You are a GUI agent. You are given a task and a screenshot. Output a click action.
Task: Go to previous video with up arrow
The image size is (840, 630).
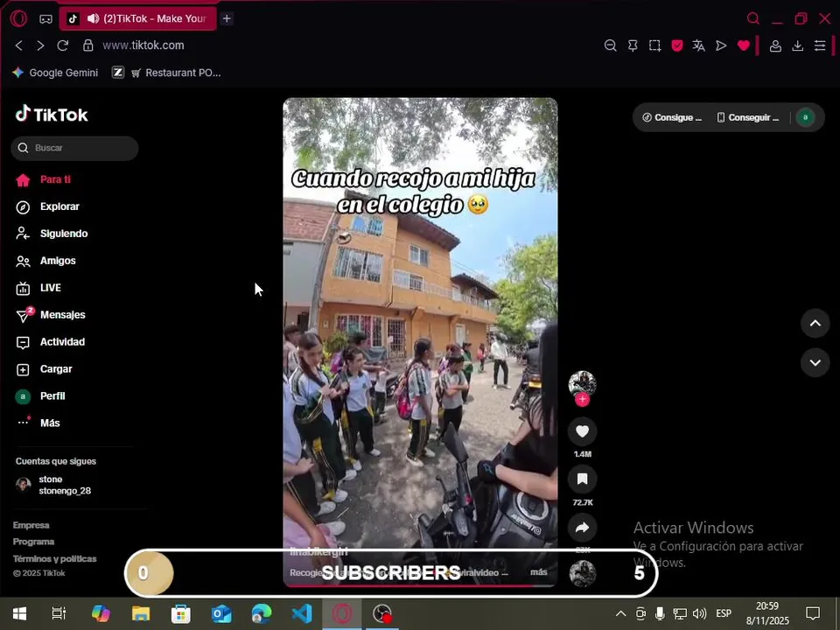[x=815, y=323]
